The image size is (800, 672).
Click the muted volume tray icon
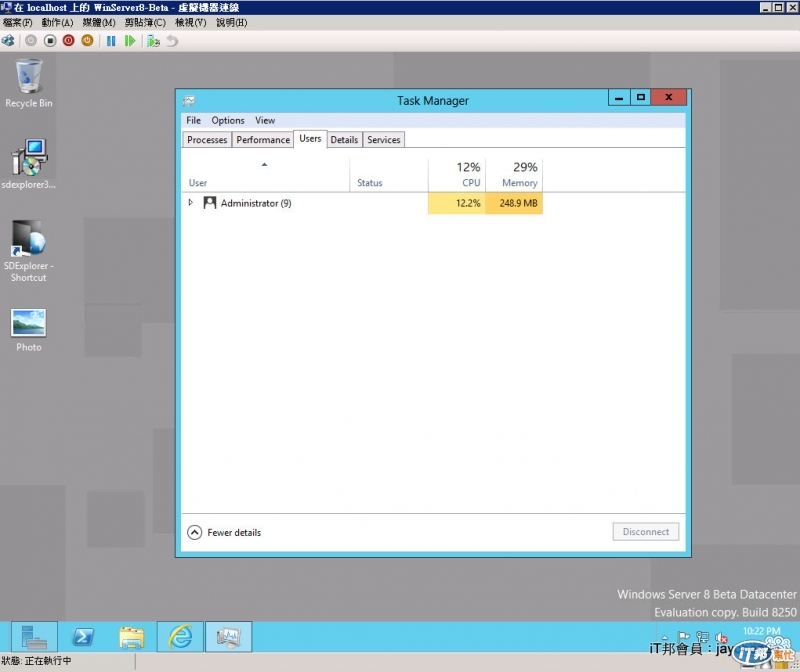click(721, 637)
